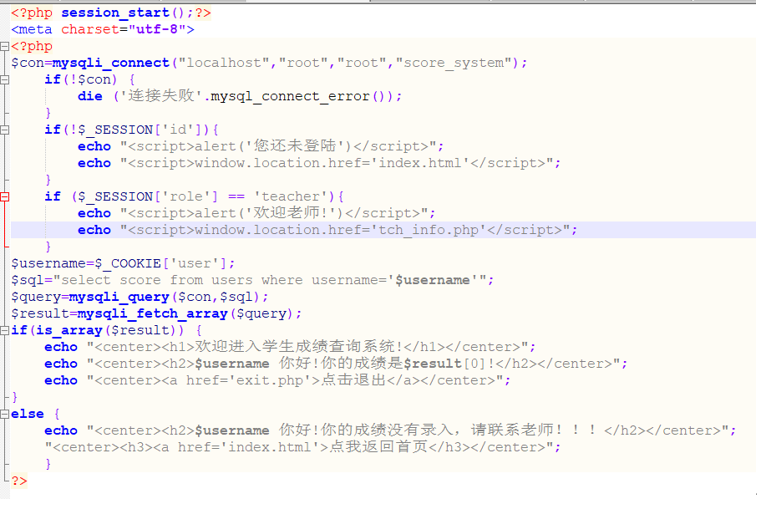Click the else keyword

click(x=28, y=414)
